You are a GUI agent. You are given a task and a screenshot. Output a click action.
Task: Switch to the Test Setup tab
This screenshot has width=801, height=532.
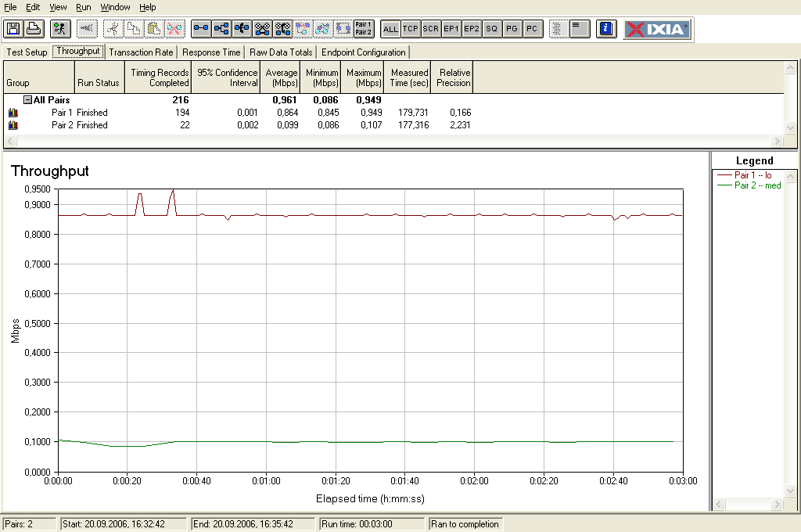pyautogui.click(x=27, y=52)
